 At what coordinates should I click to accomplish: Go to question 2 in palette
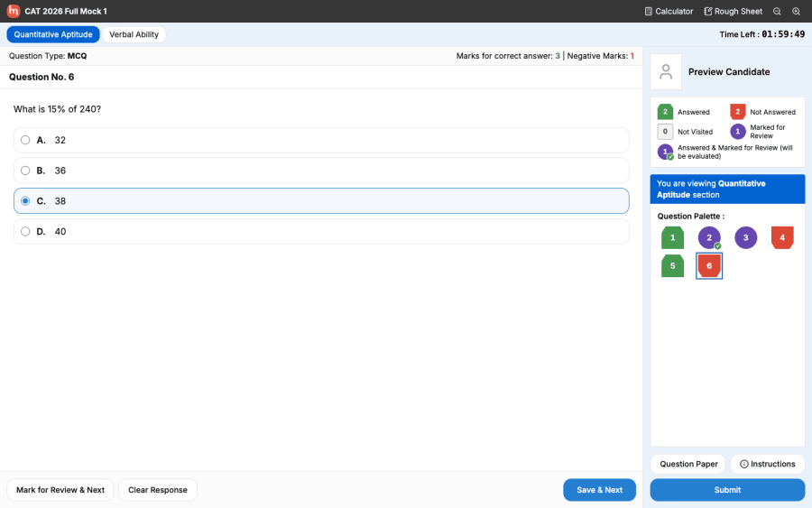point(709,237)
